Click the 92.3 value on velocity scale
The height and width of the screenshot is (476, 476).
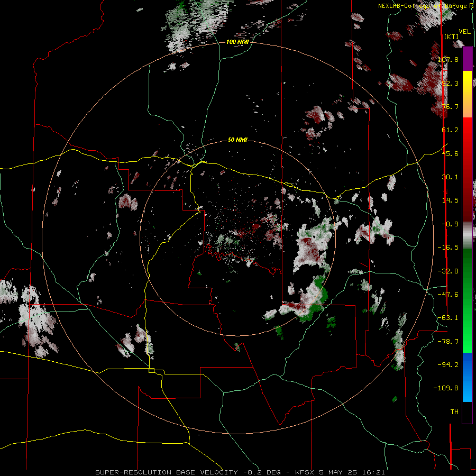tap(450, 83)
